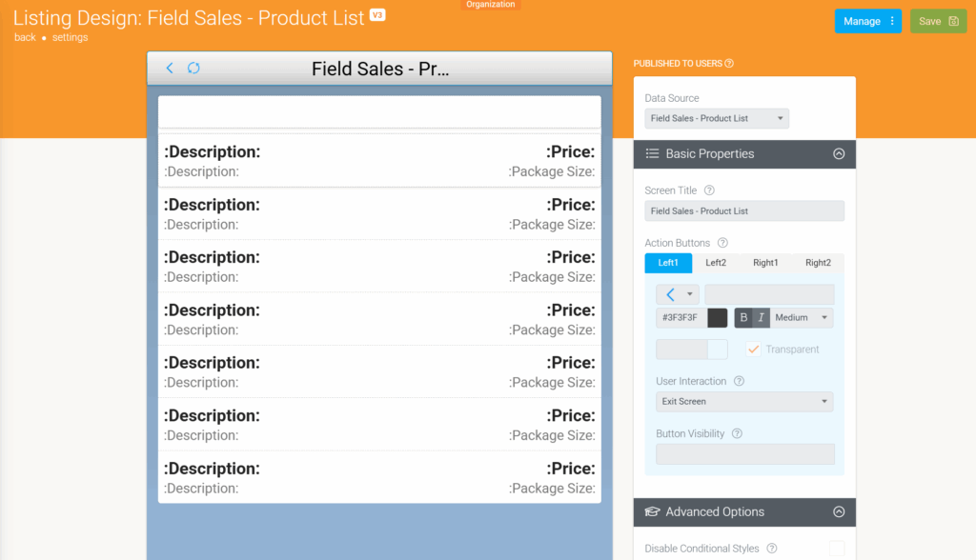Open the Data Source dropdown
Image resolution: width=976 pixels, height=560 pixels.
717,118
